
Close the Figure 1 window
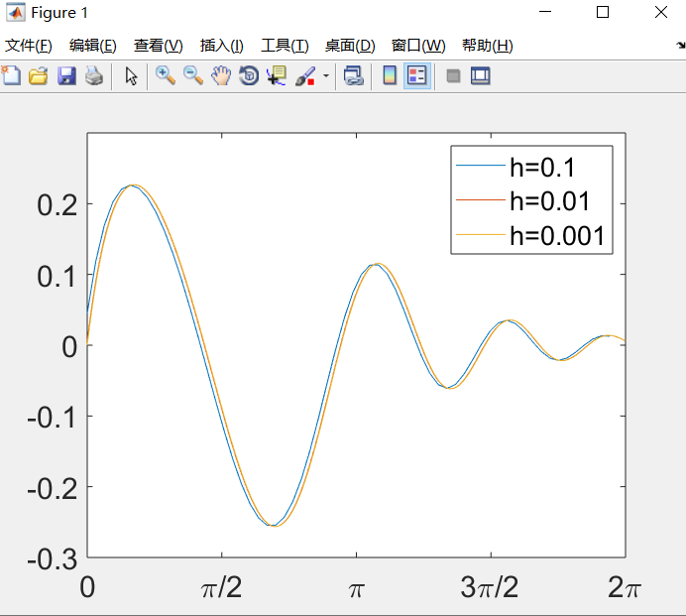[x=661, y=12]
